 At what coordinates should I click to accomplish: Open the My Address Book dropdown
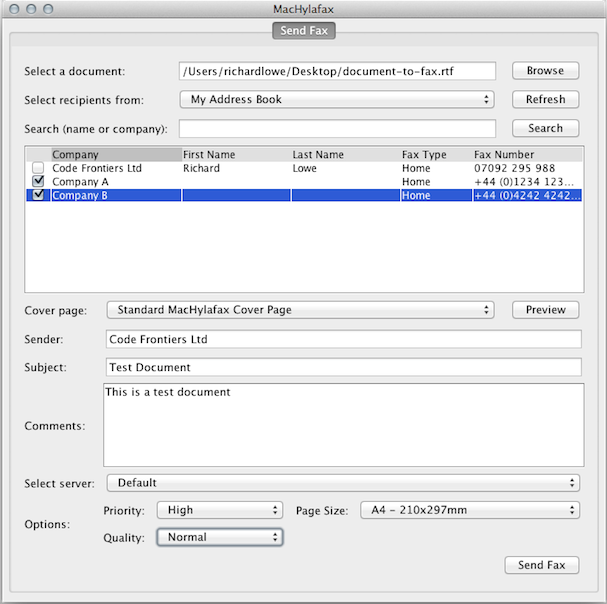click(337, 100)
